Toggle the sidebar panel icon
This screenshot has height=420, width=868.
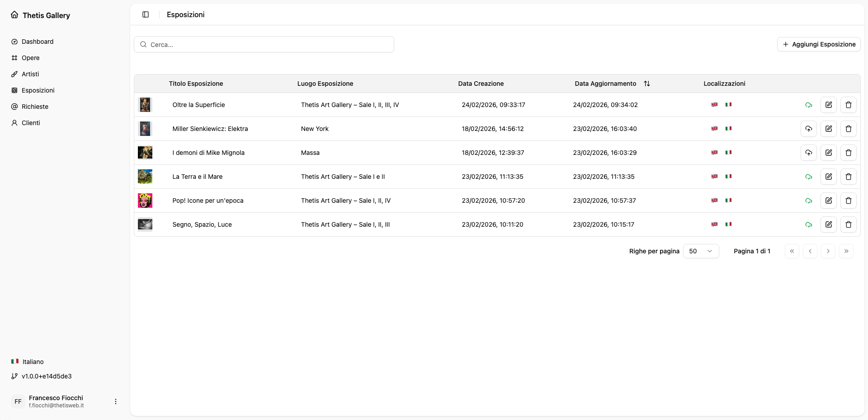point(146,14)
